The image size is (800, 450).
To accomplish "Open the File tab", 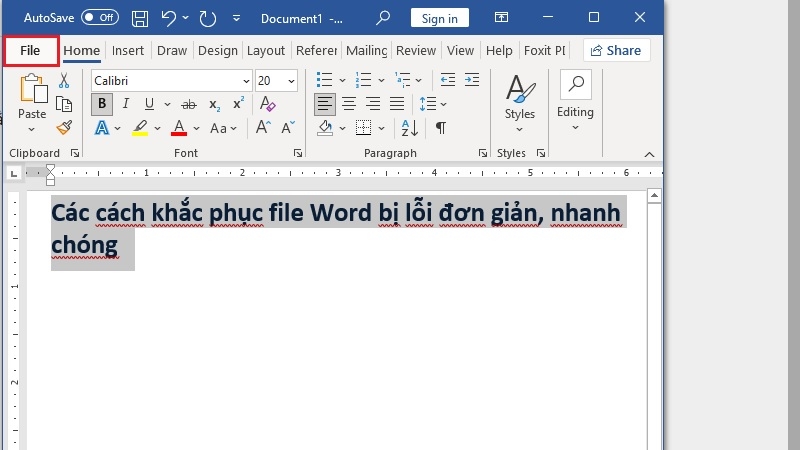I will coord(30,51).
